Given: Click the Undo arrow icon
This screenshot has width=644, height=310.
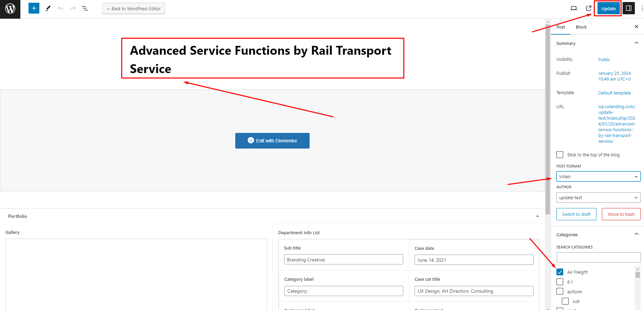Looking at the screenshot, I should [60, 8].
